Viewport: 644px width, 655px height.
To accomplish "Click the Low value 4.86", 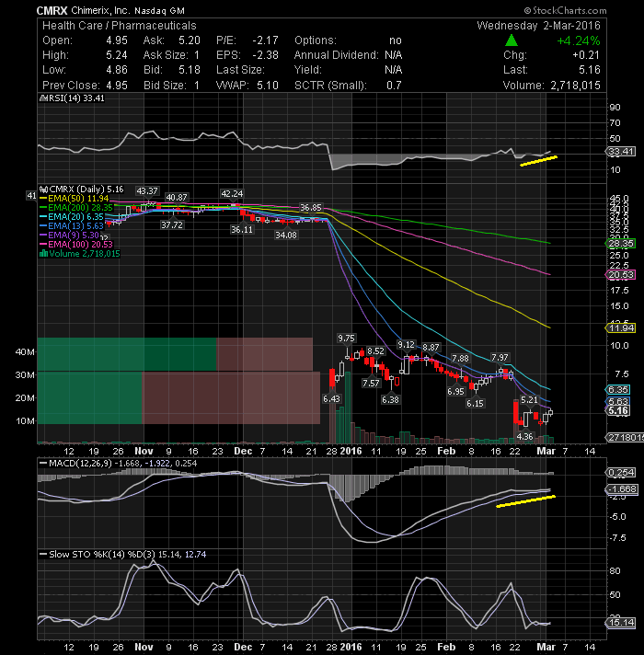I will click(x=117, y=70).
